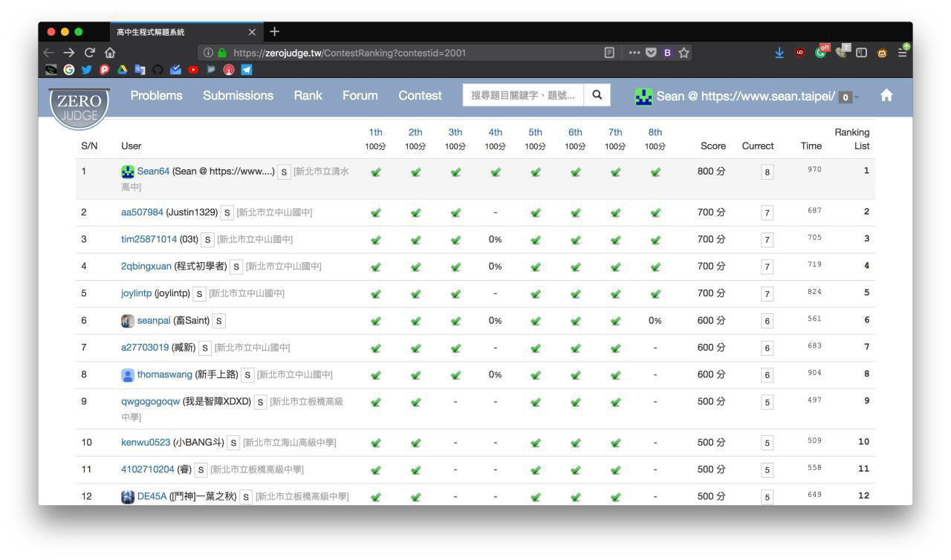Screen dimensions: 951x560
Task: Open user profile DE45A
Action: point(152,496)
